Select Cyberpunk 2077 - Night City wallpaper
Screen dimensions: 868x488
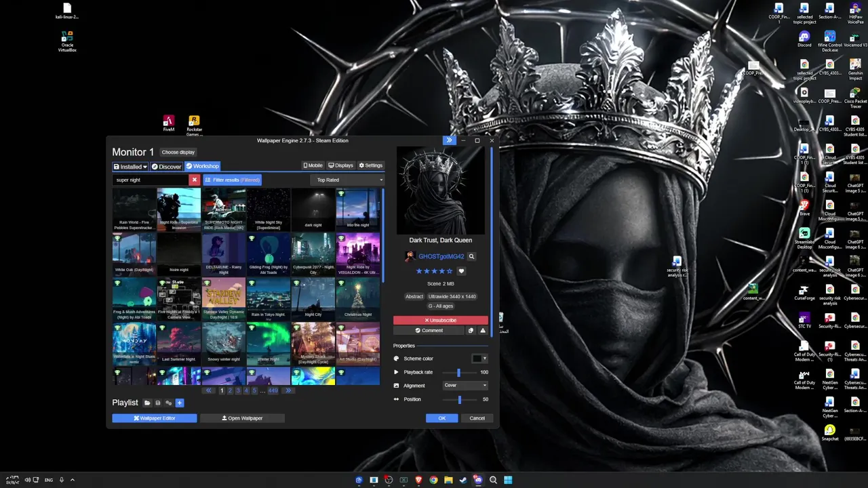point(313,256)
